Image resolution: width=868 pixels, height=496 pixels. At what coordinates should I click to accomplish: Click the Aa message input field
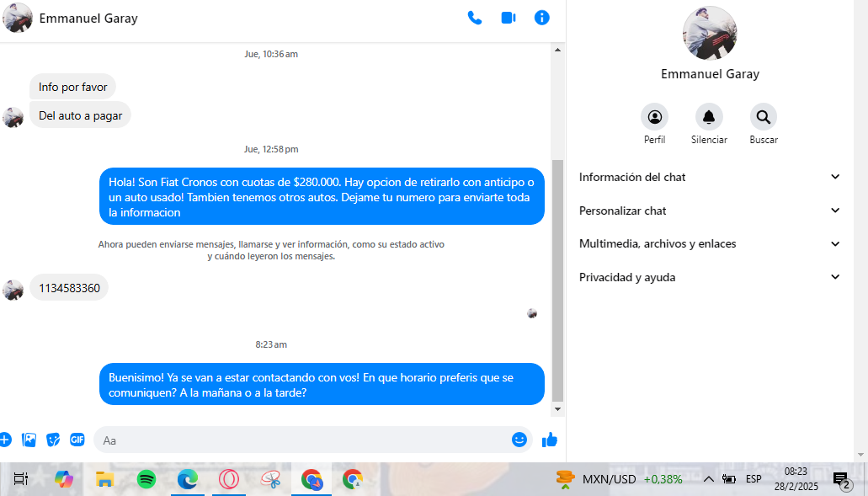pyautogui.click(x=303, y=440)
